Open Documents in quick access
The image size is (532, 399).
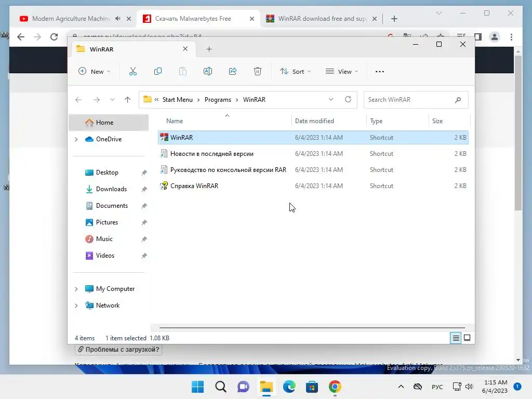coord(112,206)
